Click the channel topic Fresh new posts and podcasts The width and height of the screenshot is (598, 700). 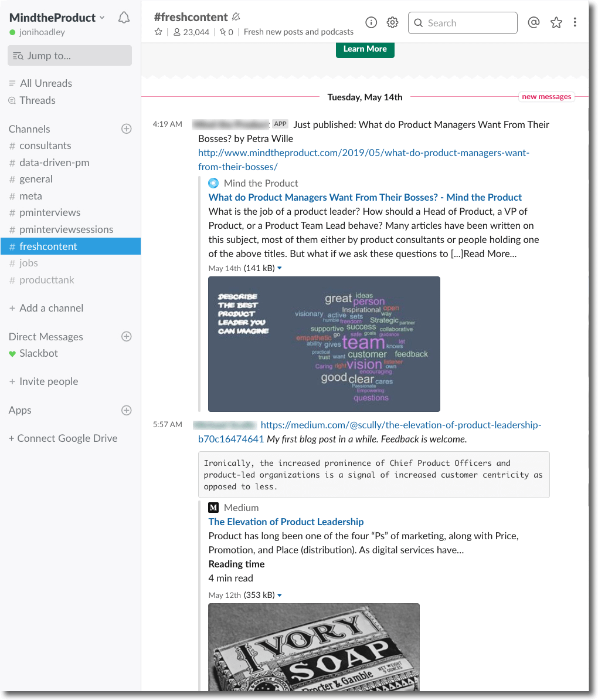pyautogui.click(x=298, y=32)
